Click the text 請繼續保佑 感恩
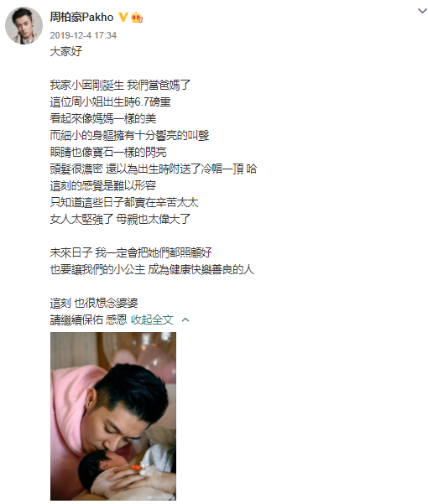428x504 pixels. coord(88,320)
